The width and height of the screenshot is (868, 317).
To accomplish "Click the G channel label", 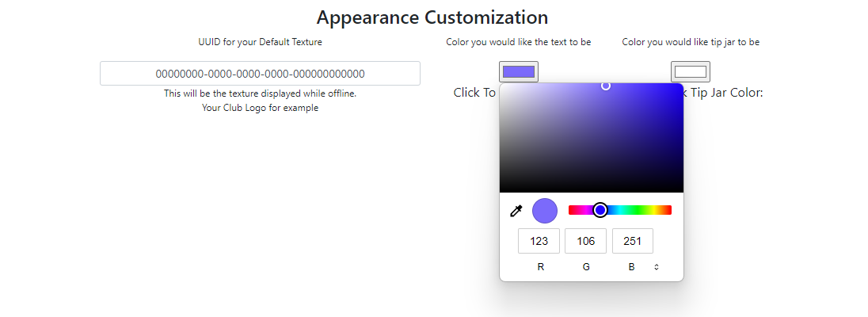I will point(586,267).
